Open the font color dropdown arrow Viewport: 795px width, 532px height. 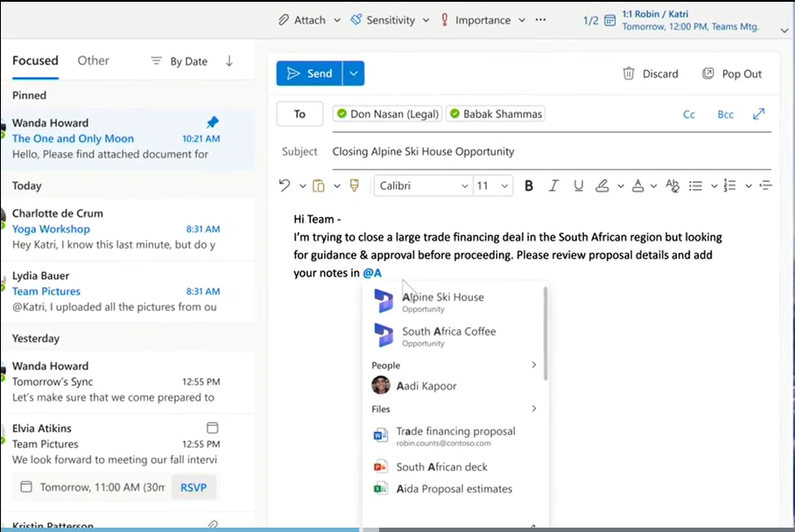653,186
